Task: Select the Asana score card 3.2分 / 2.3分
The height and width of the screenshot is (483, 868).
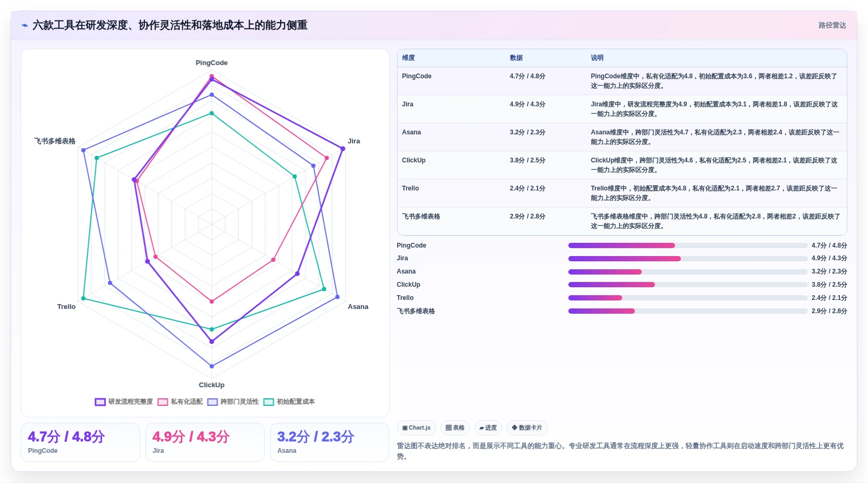Action: tap(329, 442)
